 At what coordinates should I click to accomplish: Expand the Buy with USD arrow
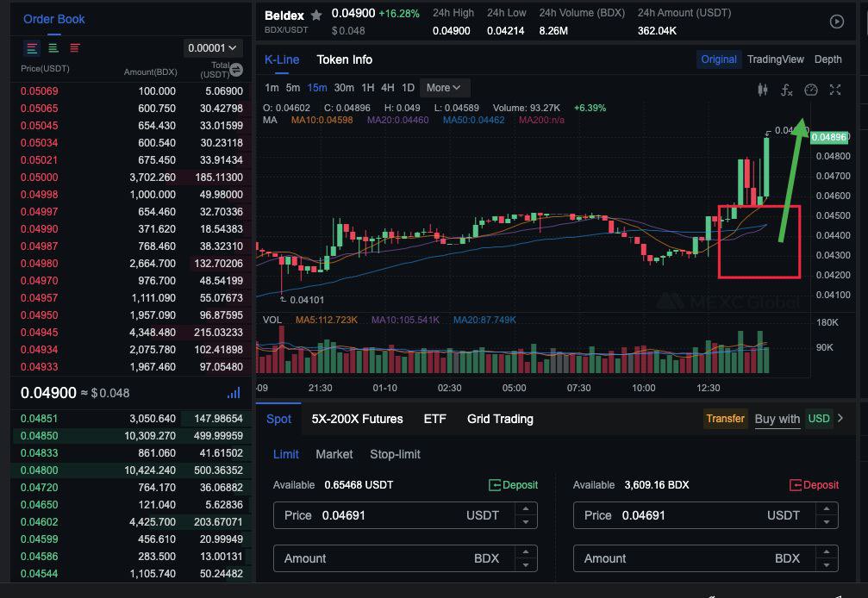(x=840, y=418)
